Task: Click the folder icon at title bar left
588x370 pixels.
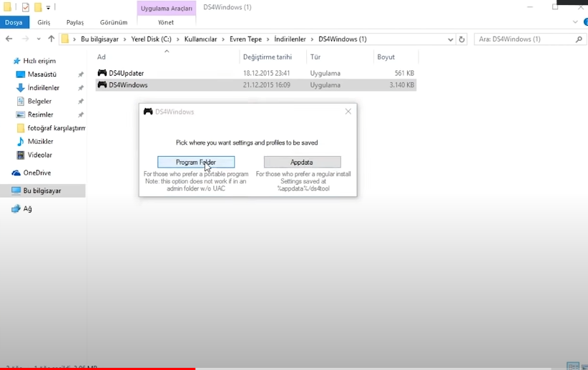Action: point(7,7)
